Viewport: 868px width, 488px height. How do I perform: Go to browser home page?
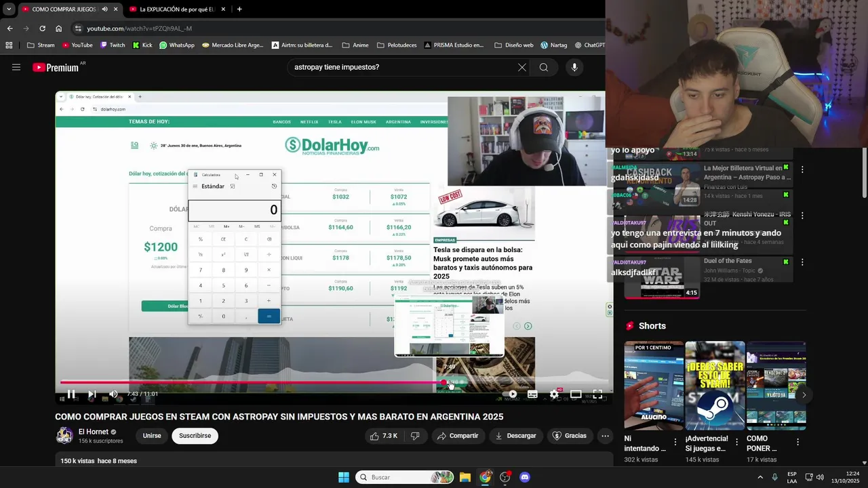[x=58, y=28]
